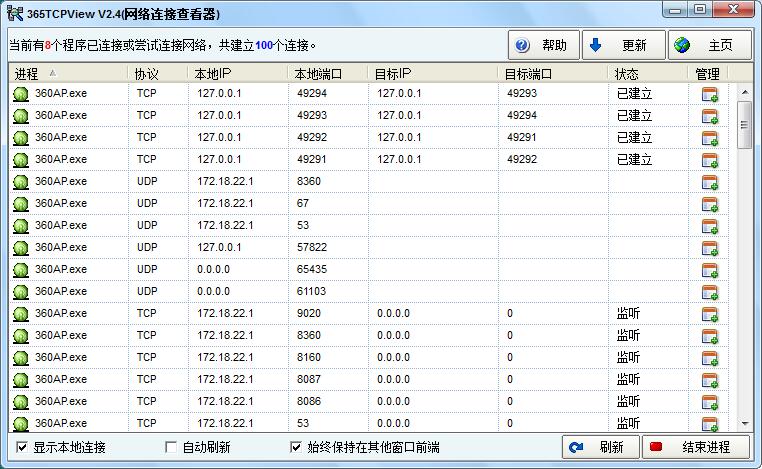762x469 pixels.
Task: Click manage icon for local port 49291 row
Action: pos(710,160)
